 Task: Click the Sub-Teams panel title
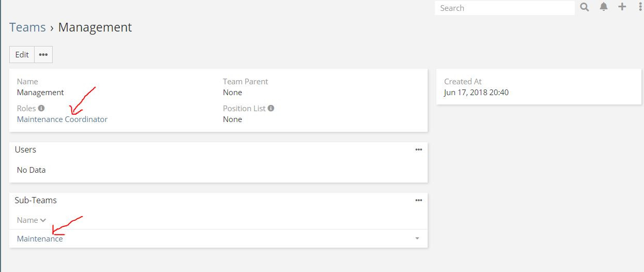point(36,201)
